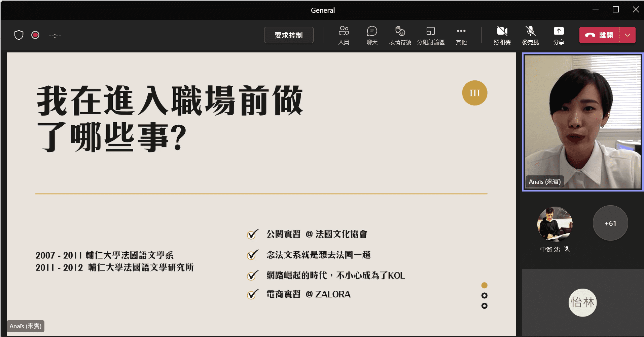Viewport: 644px width, 337px height.
Task: Click the Request control (要求控制) button
Action: [x=289, y=35]
